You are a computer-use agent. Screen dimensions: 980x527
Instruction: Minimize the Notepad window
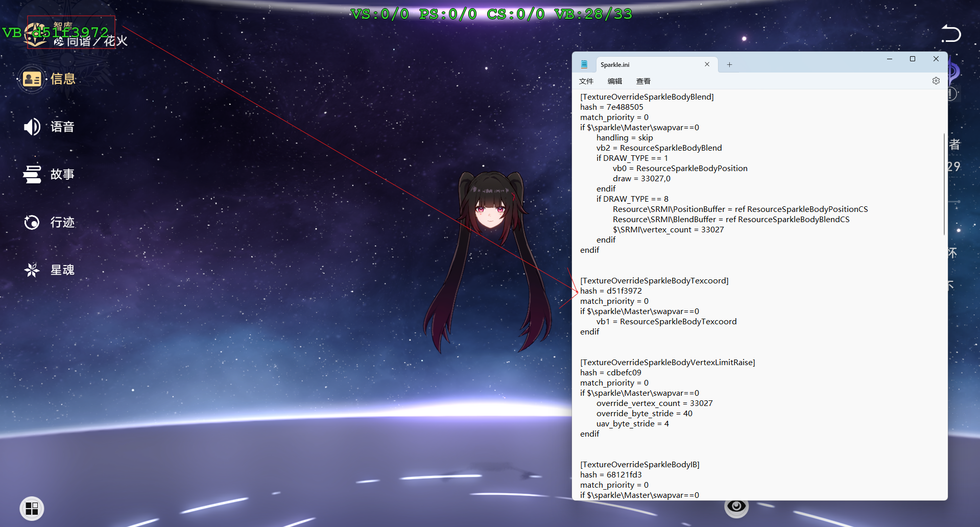[x=890, y=59]
